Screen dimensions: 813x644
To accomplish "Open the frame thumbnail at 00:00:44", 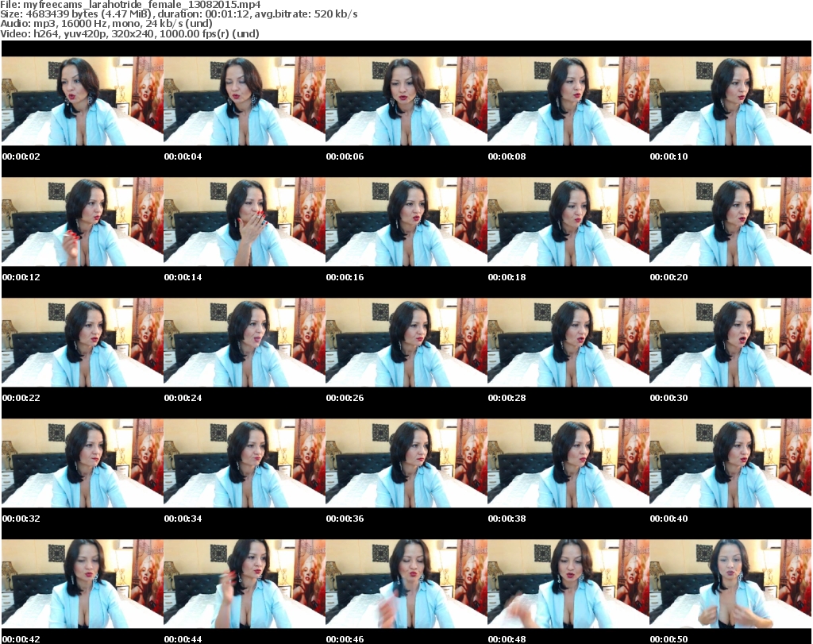I will click(x=245, y=584).
